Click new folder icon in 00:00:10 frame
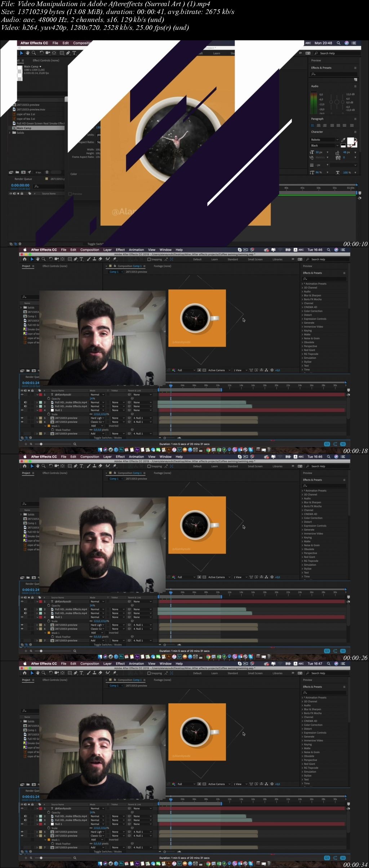Image resolution: width=369 pixels, height=868 pixels. pos(17,172)
